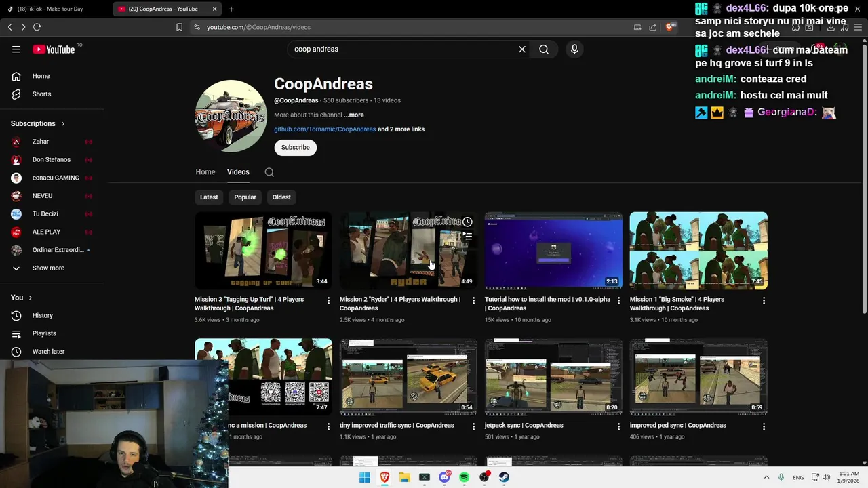Open the Tutorial how to install mod thumbnail
This screenshot has width=868, height=488.
[x=553, y=251]
